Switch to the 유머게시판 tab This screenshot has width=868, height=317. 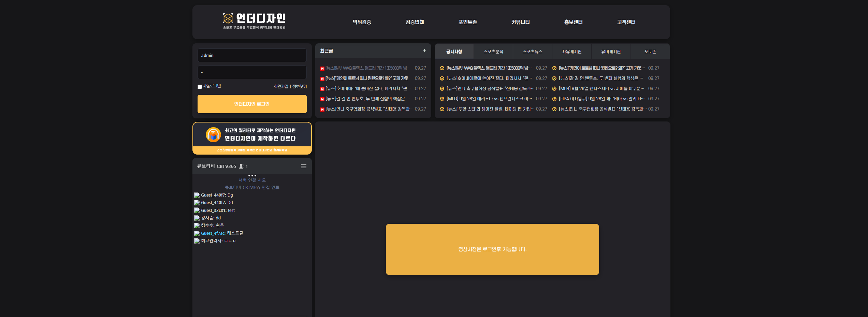point(611,52)
